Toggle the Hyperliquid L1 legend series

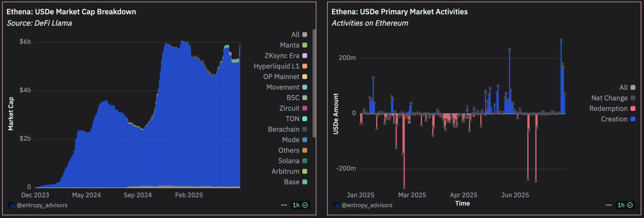[280, 66]
